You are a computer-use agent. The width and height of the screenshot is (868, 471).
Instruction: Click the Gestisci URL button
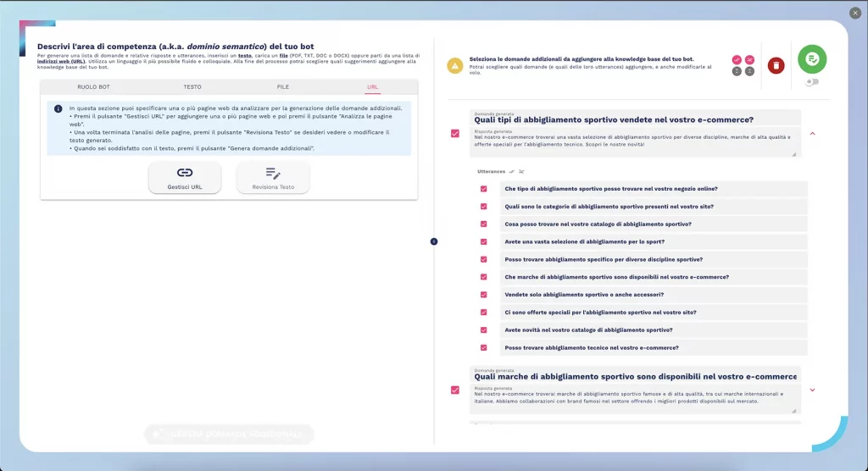[x=185, y=178]
